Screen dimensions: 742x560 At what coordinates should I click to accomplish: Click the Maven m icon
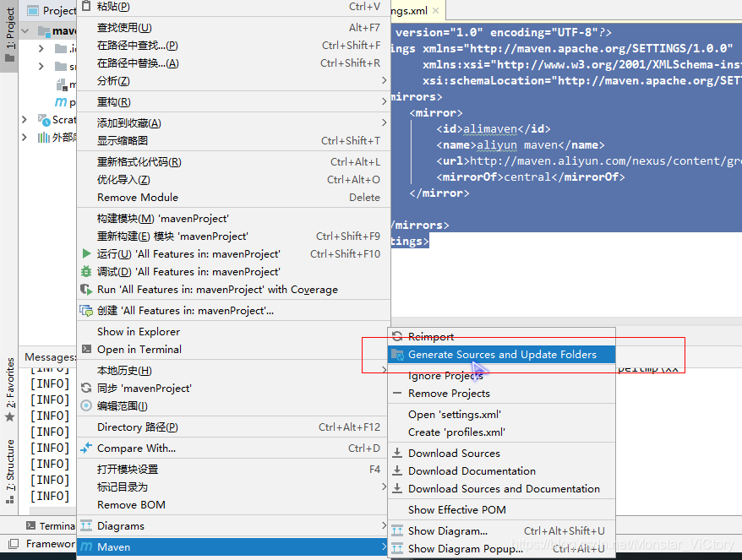click(x=86, y=546)
